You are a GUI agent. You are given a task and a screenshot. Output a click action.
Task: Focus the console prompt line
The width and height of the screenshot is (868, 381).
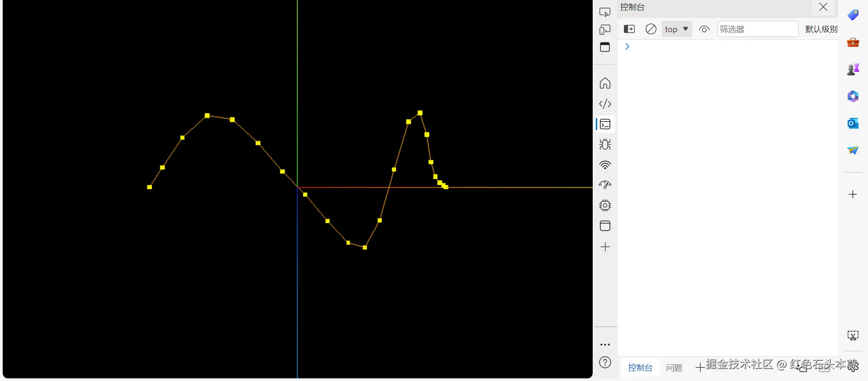tap(728, 47)
